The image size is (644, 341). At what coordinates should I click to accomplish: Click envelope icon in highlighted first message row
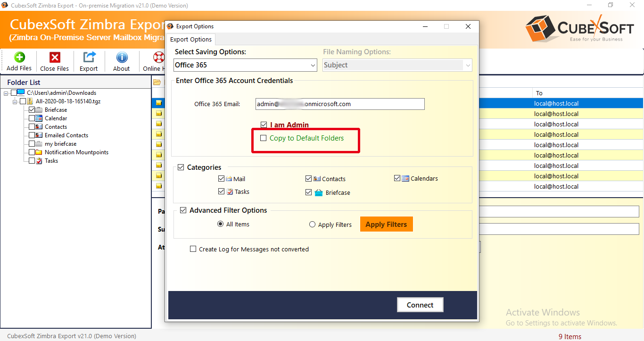coord(159,103)
